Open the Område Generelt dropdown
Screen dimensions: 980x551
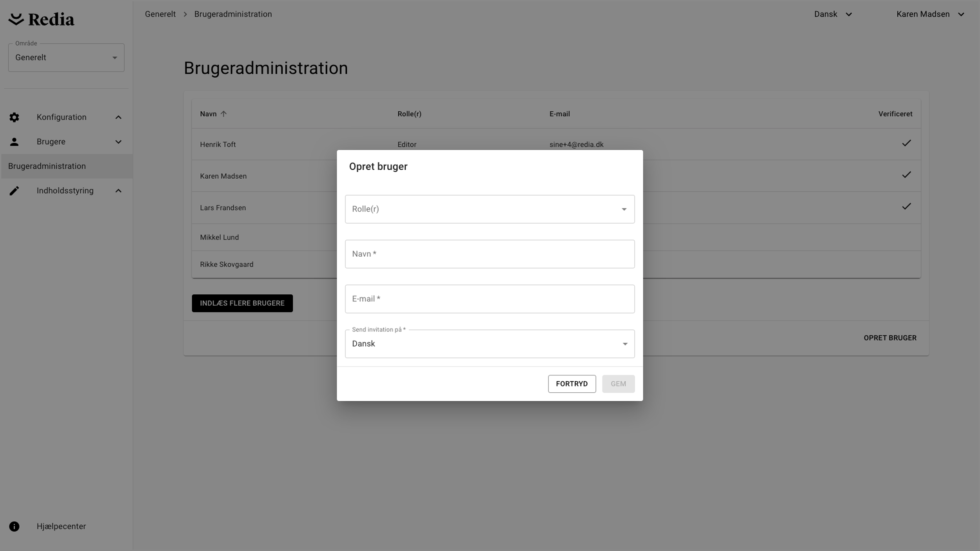tap(66, 58)
